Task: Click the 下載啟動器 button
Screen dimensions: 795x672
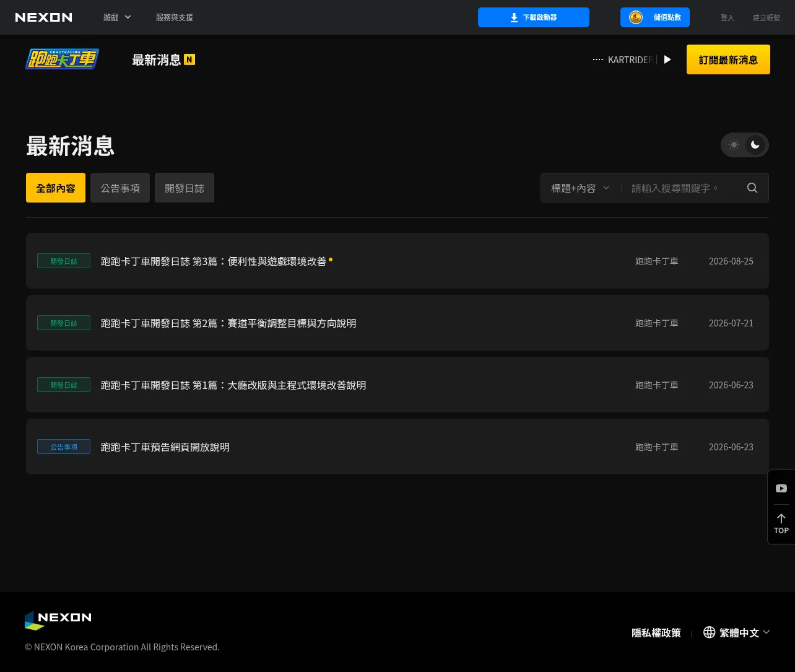Action: pos(534,17)
